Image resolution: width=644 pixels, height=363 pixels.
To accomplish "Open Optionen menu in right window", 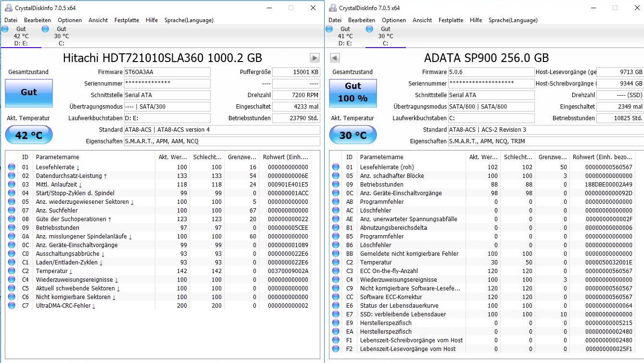I will click(x=394, y=20).
